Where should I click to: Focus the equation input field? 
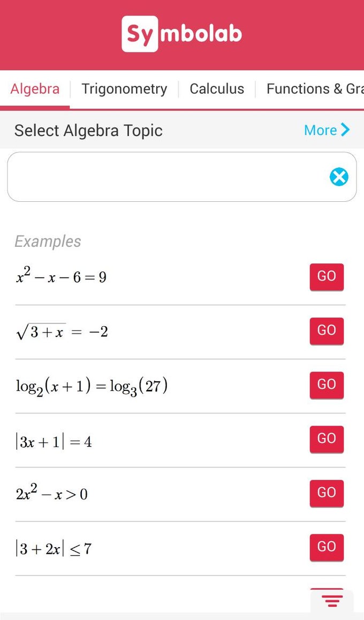tap(166, 177)
